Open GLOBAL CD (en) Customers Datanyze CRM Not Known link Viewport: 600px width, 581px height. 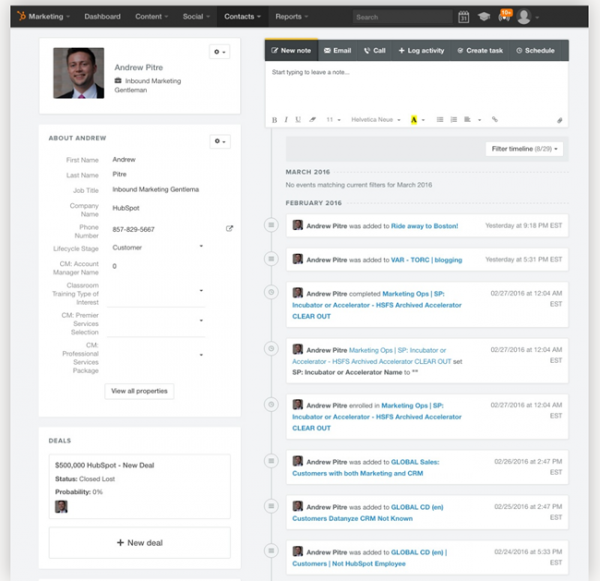coord(368,512)
